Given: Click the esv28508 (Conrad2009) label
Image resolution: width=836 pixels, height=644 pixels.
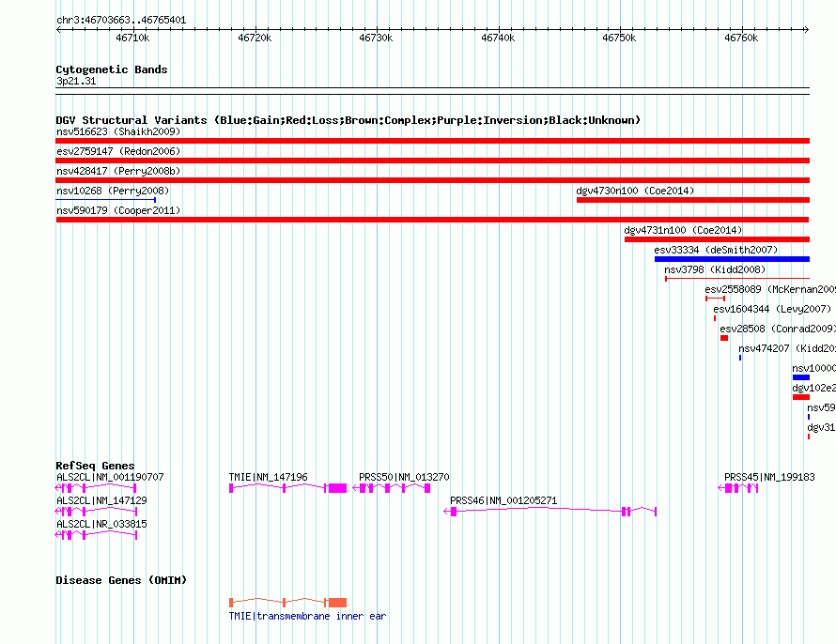Looking at the screenshot, I should click(x=778, y=329).
